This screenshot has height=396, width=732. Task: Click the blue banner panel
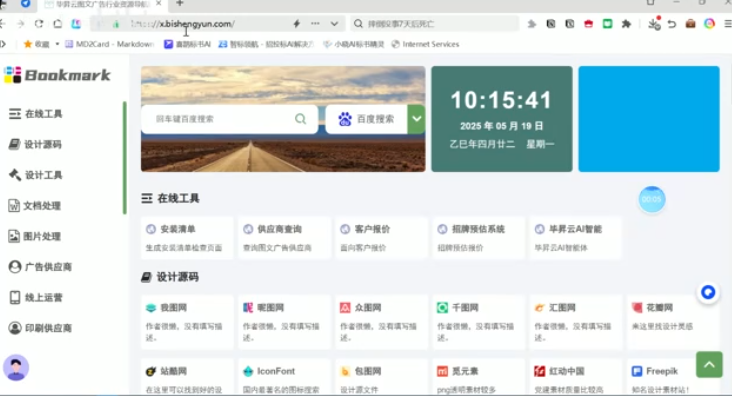(649, 119)
